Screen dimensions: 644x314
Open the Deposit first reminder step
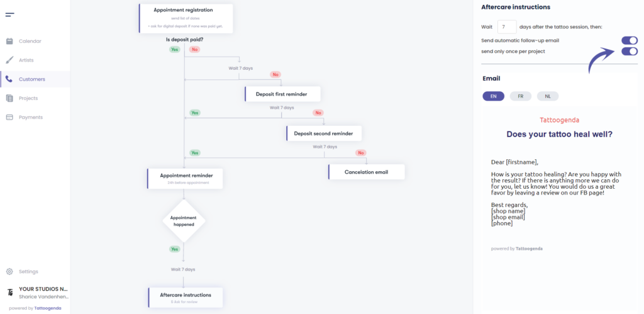tap(282, 94)
